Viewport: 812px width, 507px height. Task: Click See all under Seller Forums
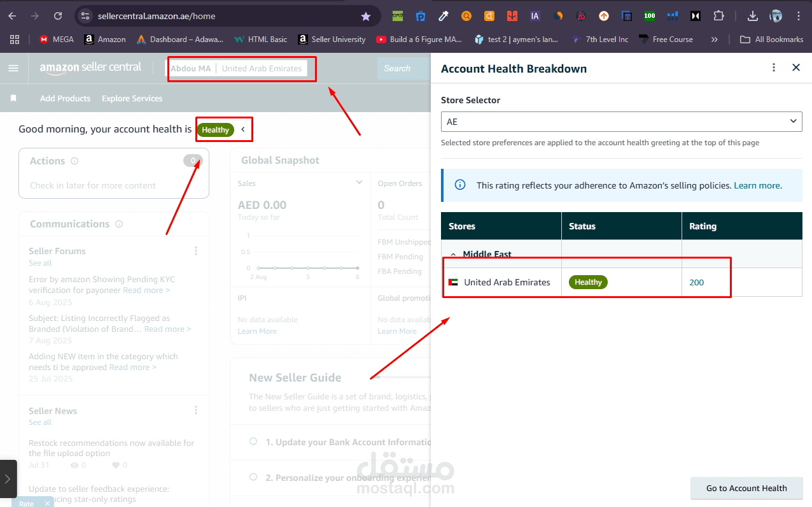point(40,263)
